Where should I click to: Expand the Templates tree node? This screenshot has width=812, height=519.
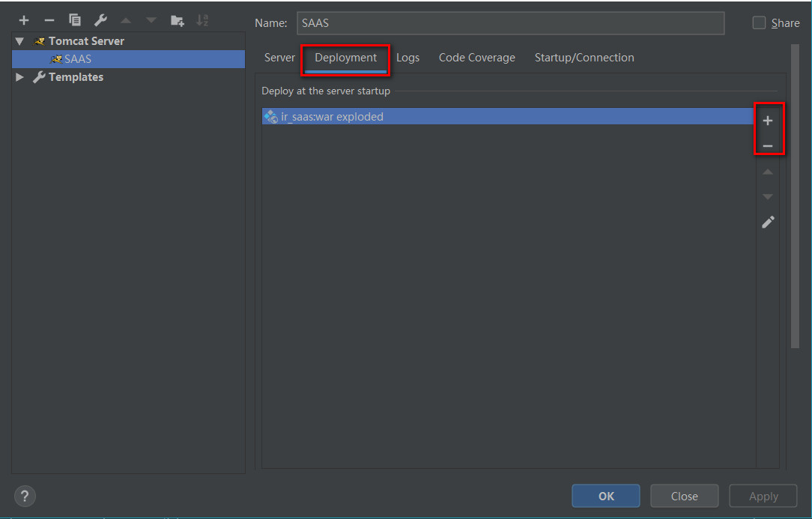click(x=19, y=76)
